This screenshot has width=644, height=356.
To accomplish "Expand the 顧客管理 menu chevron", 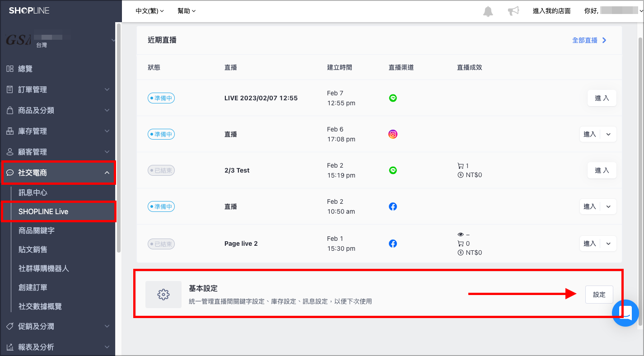I will point(107,152).
